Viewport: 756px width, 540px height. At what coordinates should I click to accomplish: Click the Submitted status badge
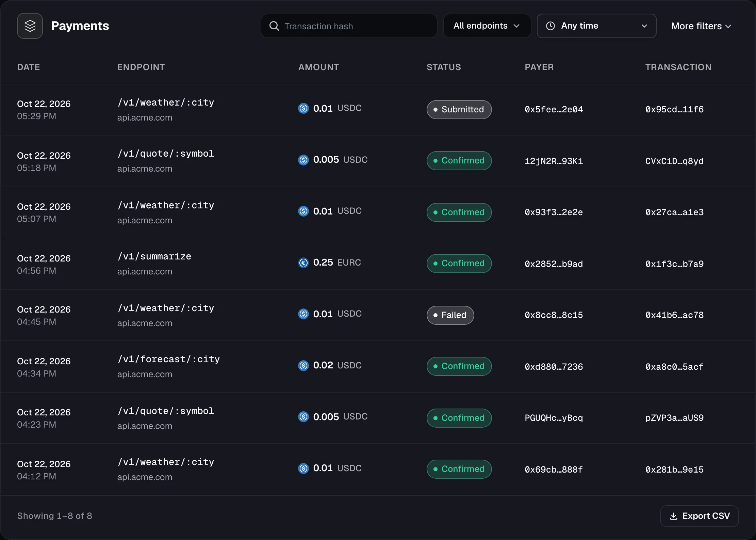459,110
